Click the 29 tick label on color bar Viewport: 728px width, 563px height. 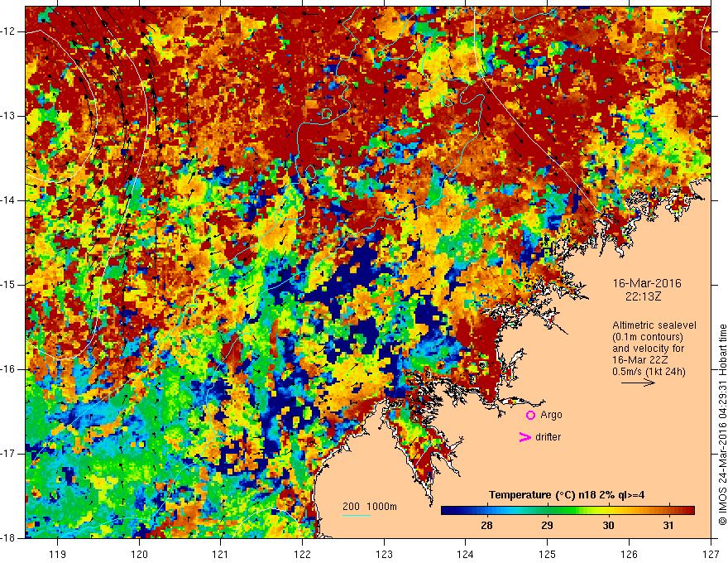click(547, 526)
